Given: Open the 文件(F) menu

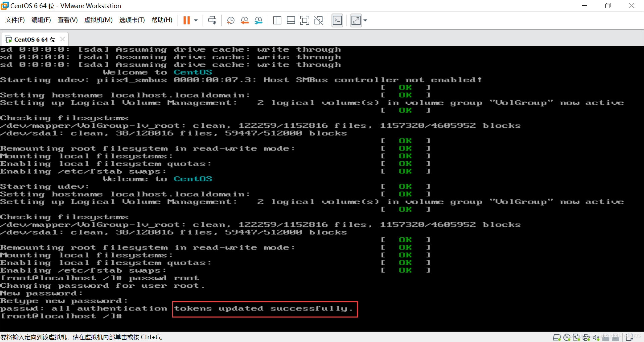Looking at the screenshot, I should point(15,20).
